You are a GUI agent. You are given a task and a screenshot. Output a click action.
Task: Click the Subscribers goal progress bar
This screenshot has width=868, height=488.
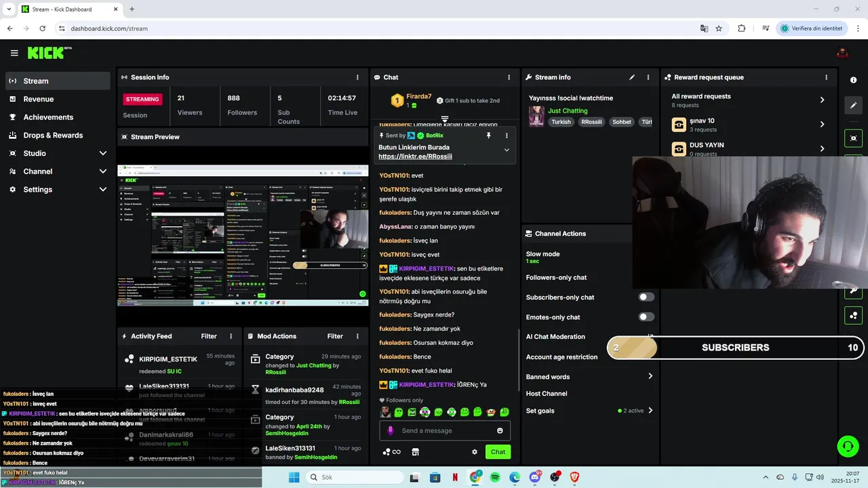point(736,348)
